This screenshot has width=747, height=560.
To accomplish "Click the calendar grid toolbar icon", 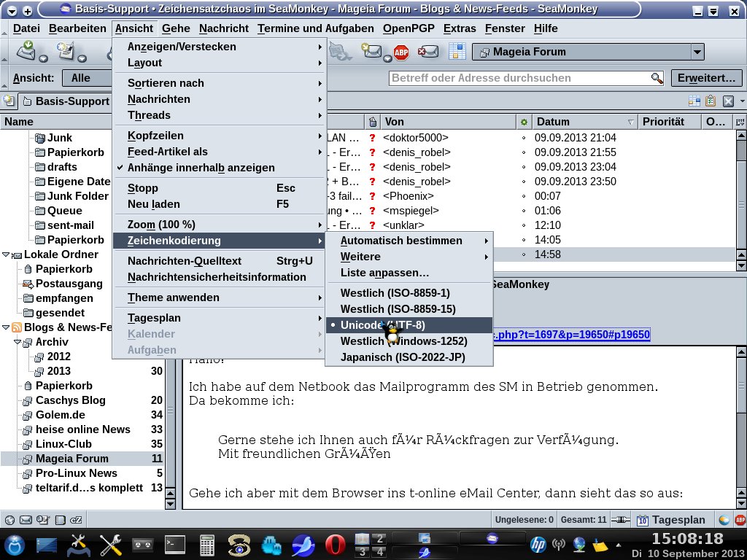I will pyautogui.click(x=457, y=52).
